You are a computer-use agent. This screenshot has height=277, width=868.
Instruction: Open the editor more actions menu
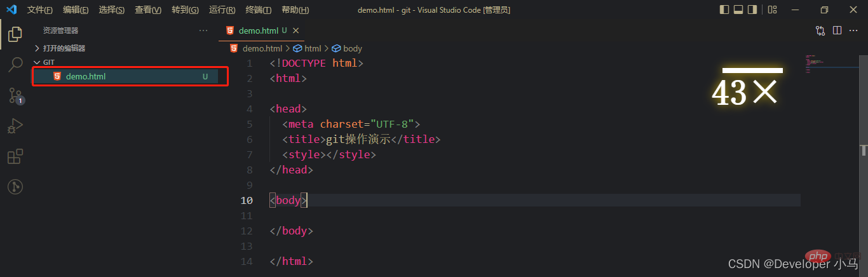click(853, 30)
